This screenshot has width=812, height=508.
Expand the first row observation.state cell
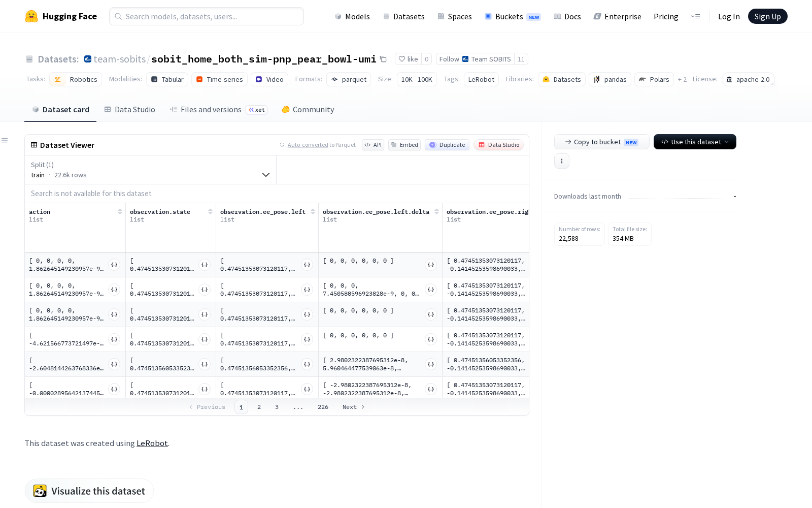[205, 265]
